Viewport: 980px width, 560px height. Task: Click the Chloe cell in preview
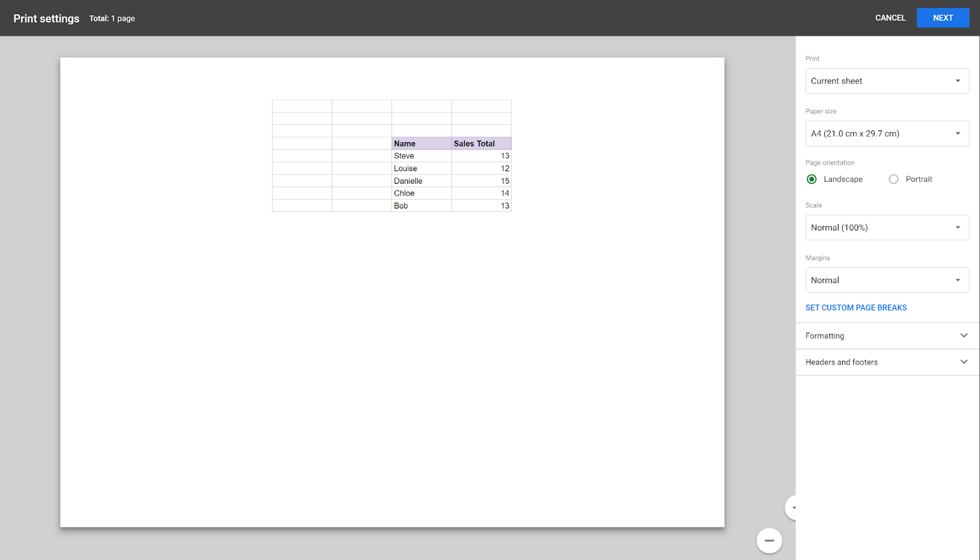421,193
